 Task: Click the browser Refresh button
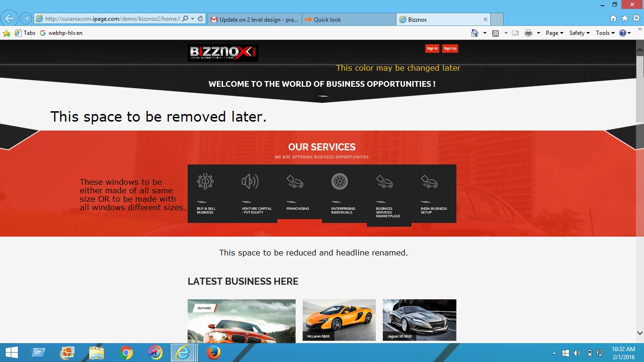[200, 19]
